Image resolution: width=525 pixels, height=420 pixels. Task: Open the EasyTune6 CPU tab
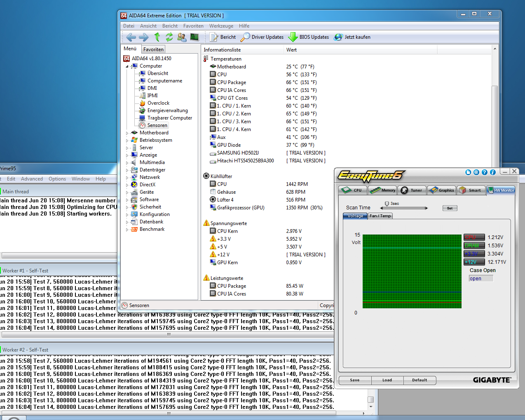[x=353, y=190]
